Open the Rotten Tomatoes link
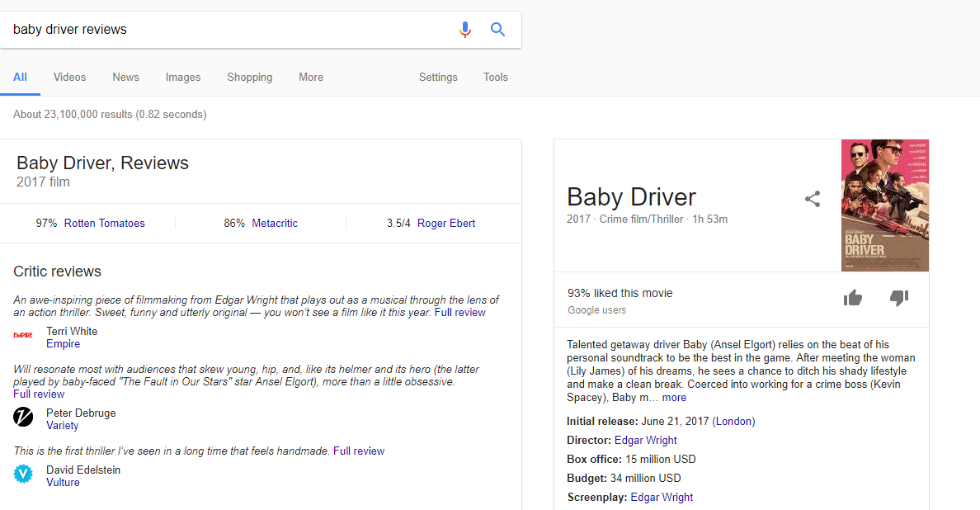The width and height of the screenshot is (980, 510). coord(105,223)
